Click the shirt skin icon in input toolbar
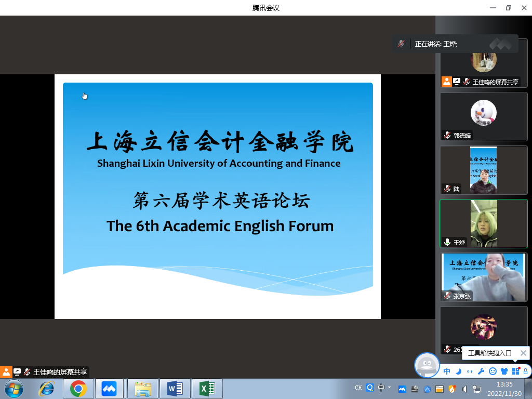This screenshot has width=532, height=399. [504, 371]
